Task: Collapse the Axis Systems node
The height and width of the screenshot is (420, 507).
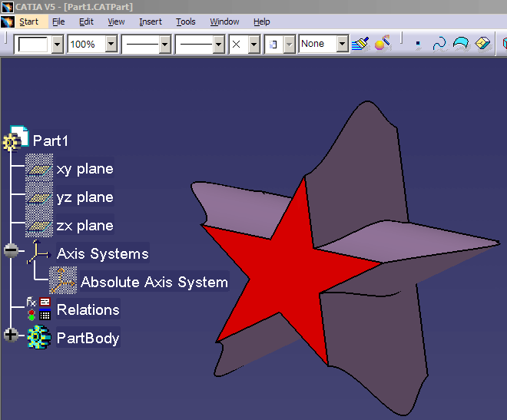Action: (11, 250)
